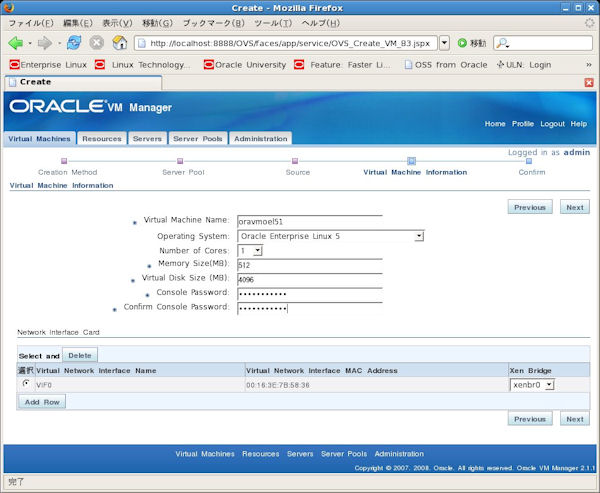
Task: Click the Virtual Machine Information step marker
Action: coord(411,160)
